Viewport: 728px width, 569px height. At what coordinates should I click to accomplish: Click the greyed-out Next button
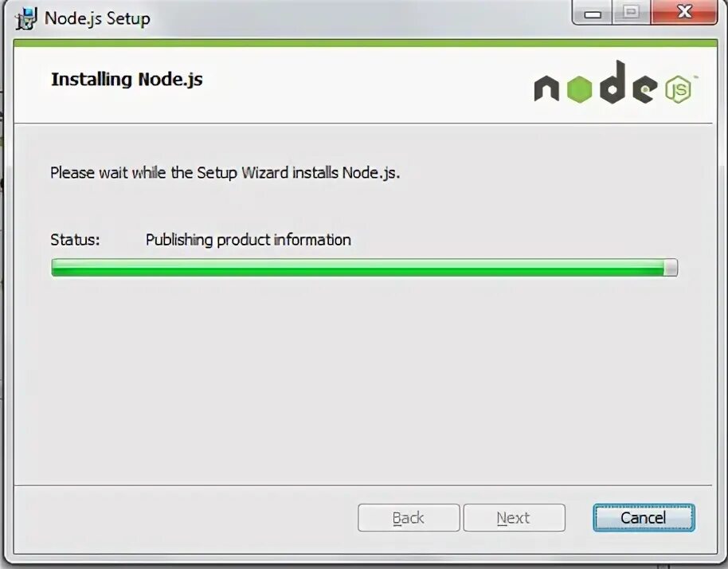coord(514,517)
